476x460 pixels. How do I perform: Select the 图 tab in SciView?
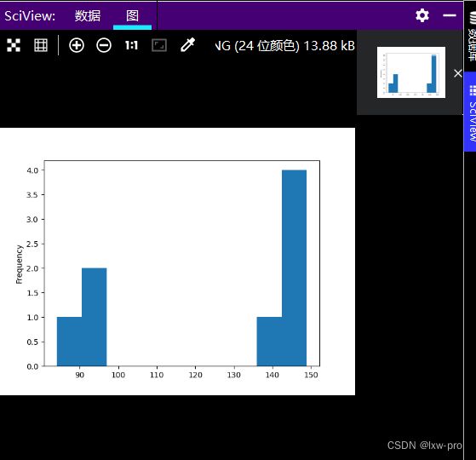[x=132, y=15]
